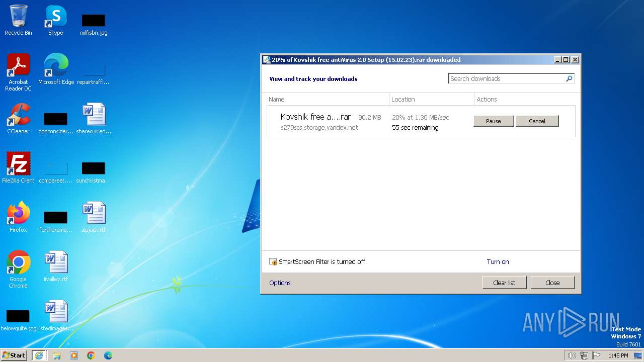Open Google Chrome desktop shortcut
The width and height of the screenshot is (644, 362).
click(x=18, y=269)
